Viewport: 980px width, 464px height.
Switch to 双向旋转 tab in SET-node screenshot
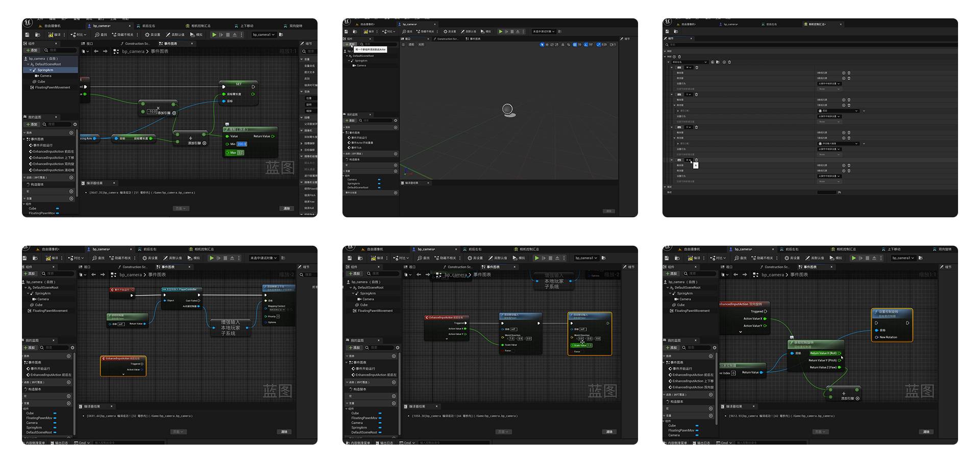[292, 26]
